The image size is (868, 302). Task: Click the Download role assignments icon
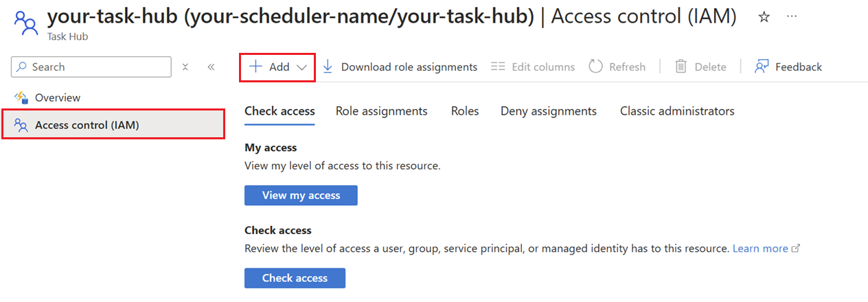pyautogui.click(x=328, y=67)
